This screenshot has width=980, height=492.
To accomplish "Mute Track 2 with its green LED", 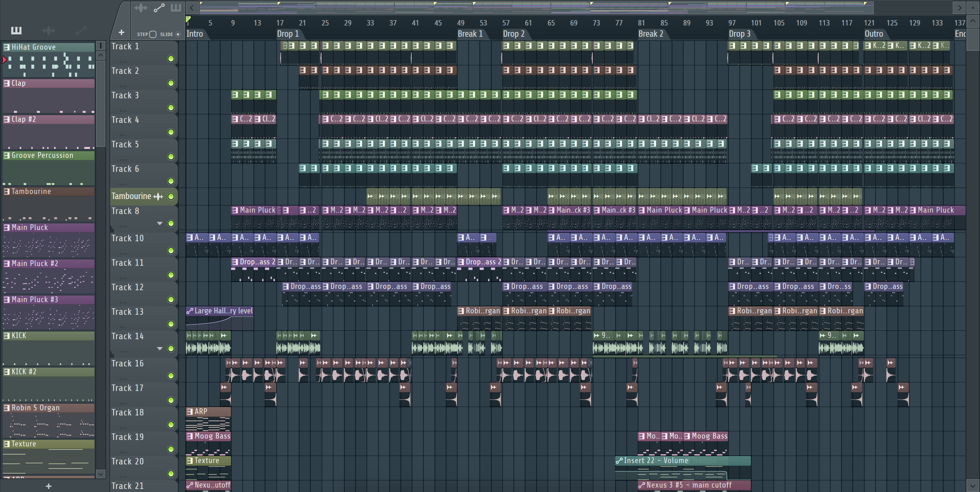I will tap(171, 83).
